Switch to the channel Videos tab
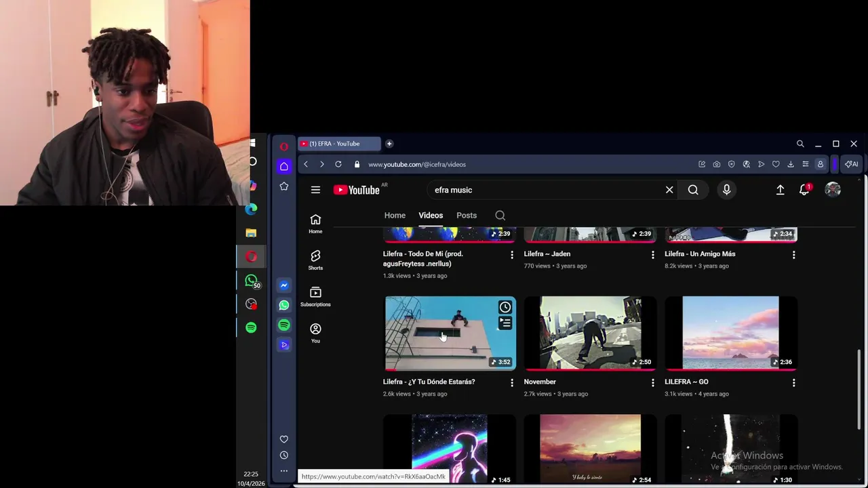 (431, 216)
